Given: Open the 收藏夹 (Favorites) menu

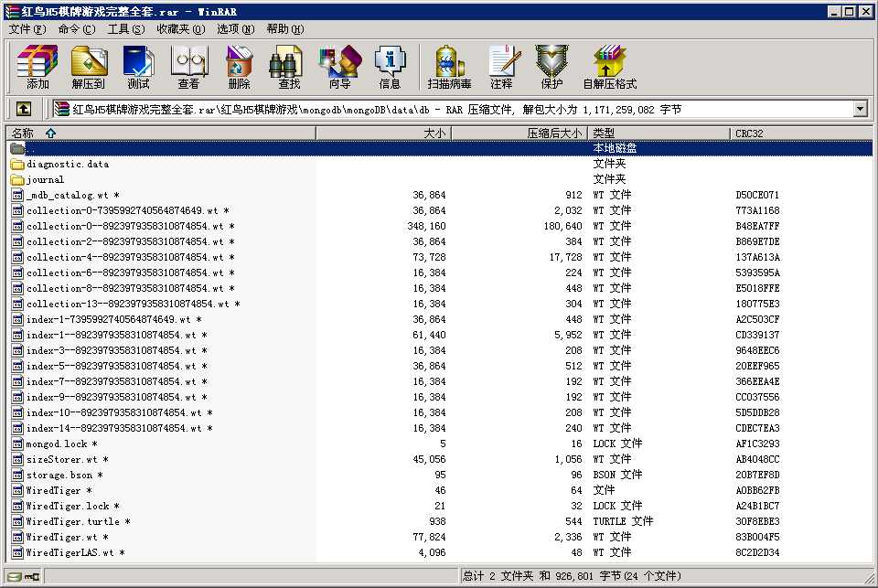Looking at the screenshot, I should click(179, 29).
